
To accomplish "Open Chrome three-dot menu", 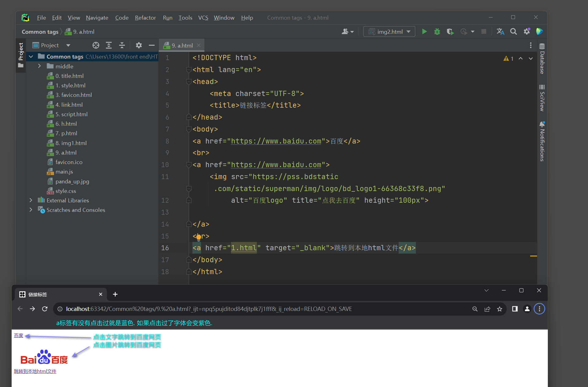I will point(540,309).
